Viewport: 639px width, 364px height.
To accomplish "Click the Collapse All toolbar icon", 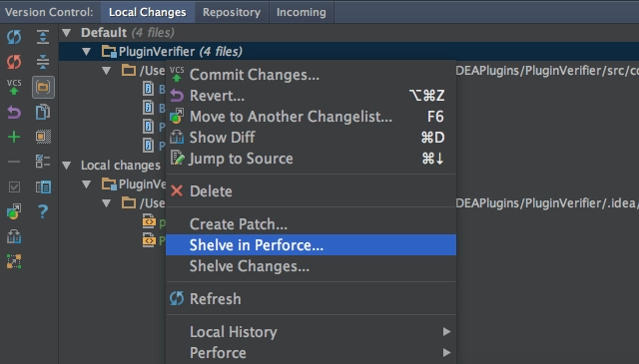I will click(x=43, y=62).
